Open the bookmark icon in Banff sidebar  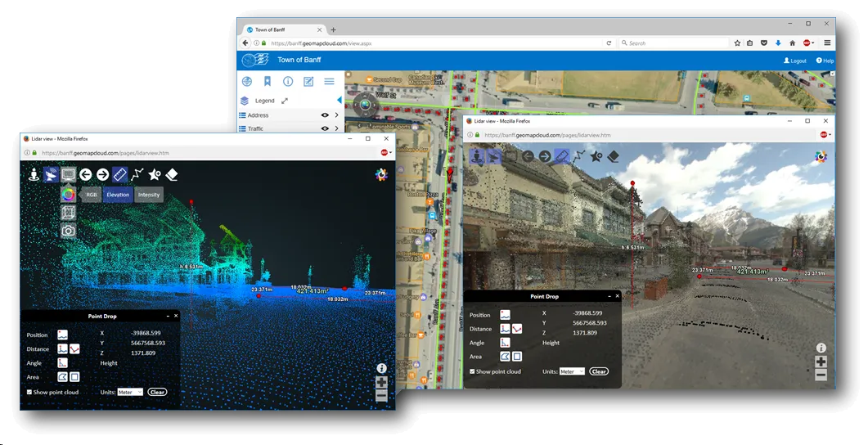(x=268, y=81)
